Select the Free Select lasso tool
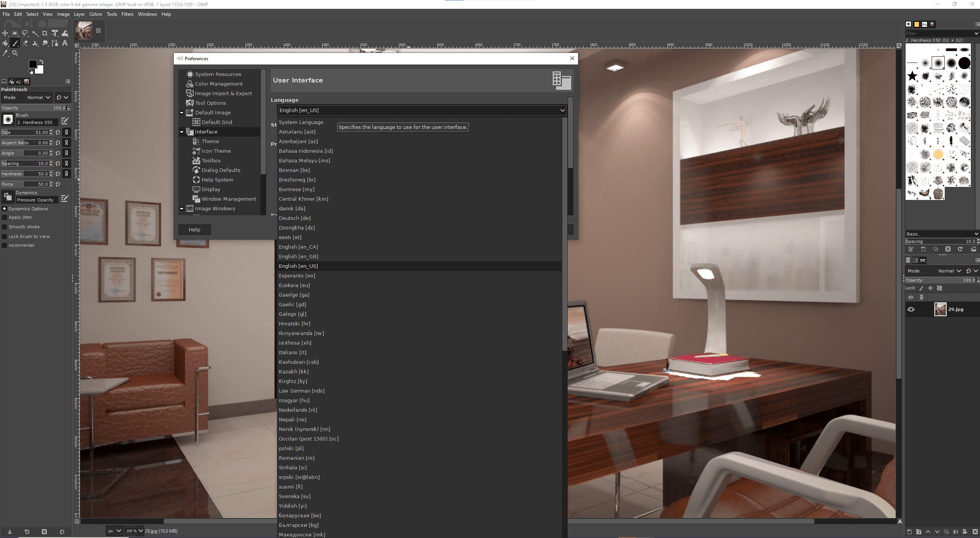Image resolution: width=980 pixels, height=538 pixels. pyautogui.click(x=25, y=33)
